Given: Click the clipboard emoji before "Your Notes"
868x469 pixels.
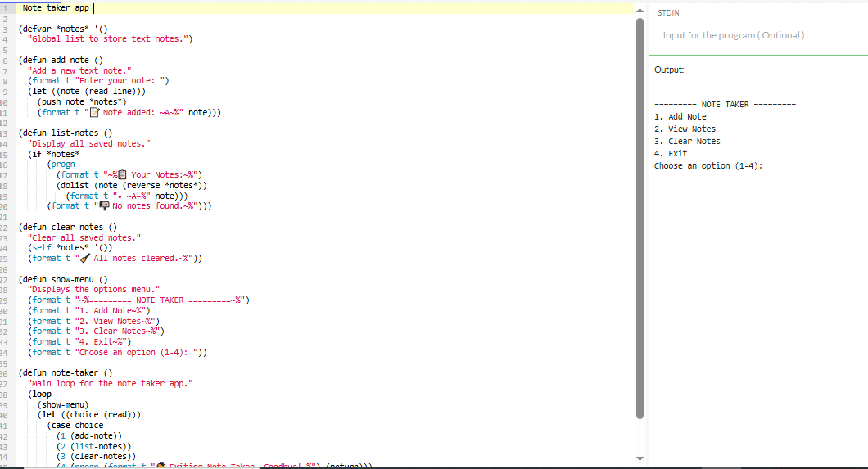Looking at the screenshot, I should coord(123,174).
